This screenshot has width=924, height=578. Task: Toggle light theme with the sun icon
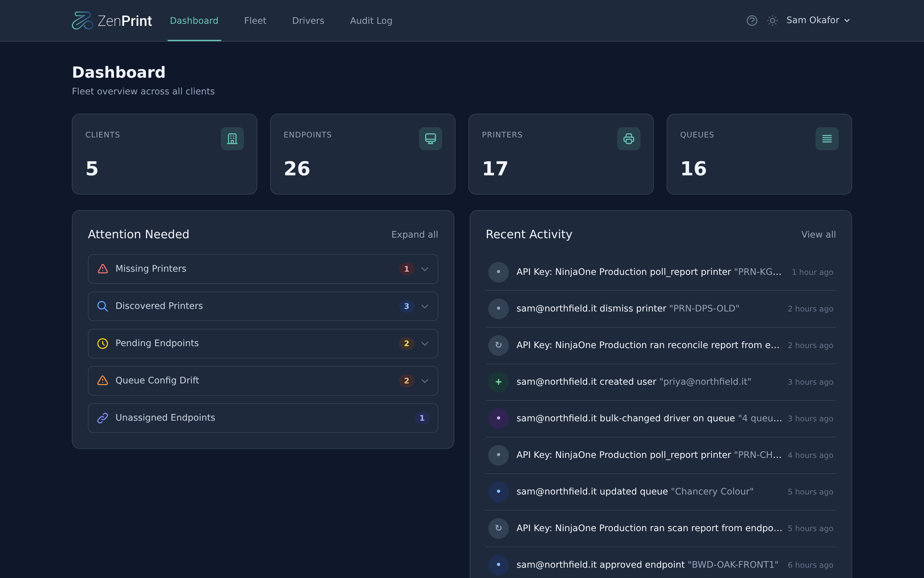click(x=773, y=21)
